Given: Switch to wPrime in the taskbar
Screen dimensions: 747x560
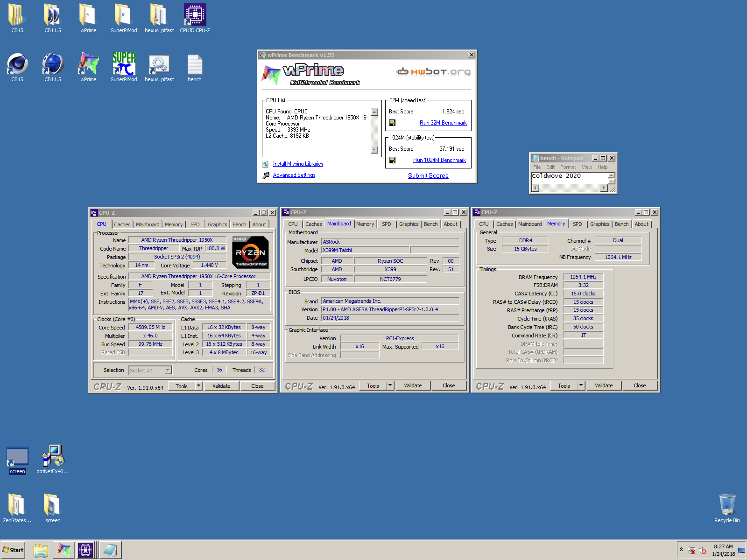Looking at the screenshot, I should [63, 550].
